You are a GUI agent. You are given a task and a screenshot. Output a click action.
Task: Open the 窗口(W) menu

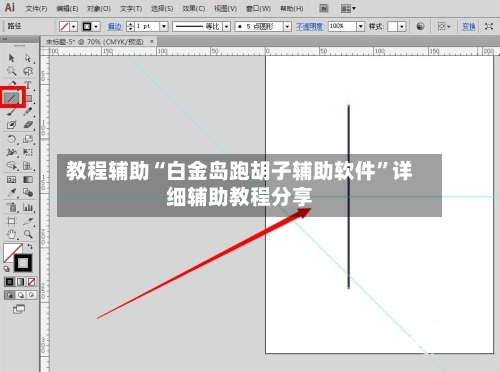tap(258, 9)
